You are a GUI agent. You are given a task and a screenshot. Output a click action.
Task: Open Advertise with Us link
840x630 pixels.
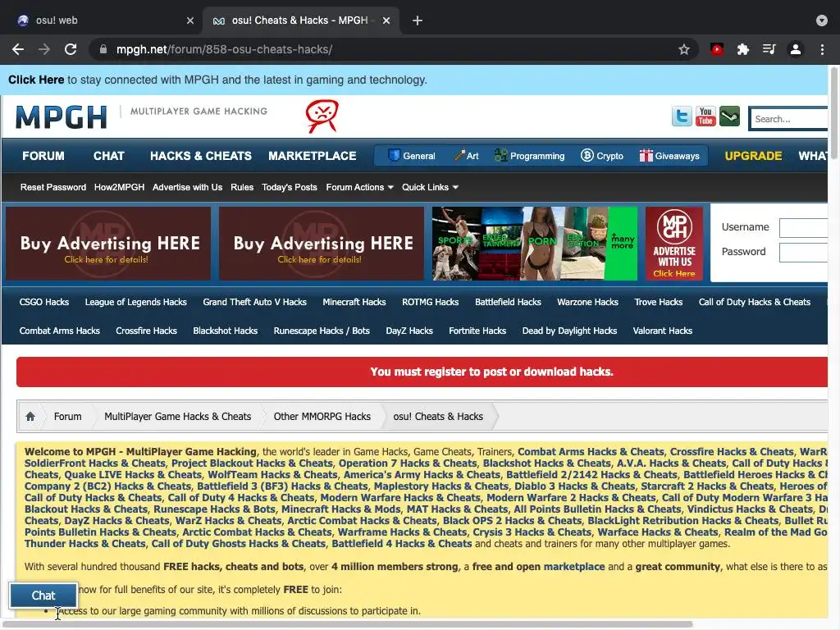click(187, 187)
